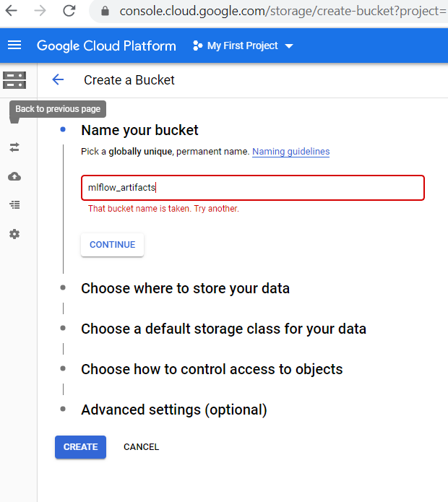Expand Advanced settings (optional) section
Screen dimensions: 448x502
(173, 410)
